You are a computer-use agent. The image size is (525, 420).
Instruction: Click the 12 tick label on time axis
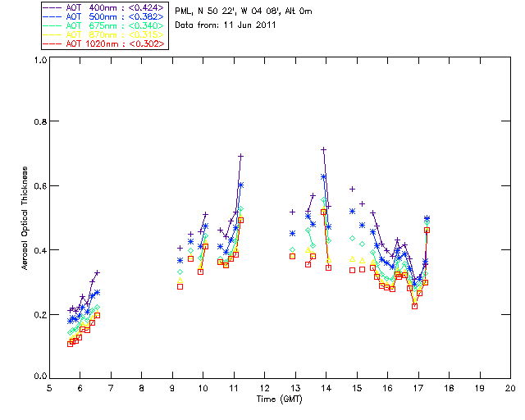(264, 388)
